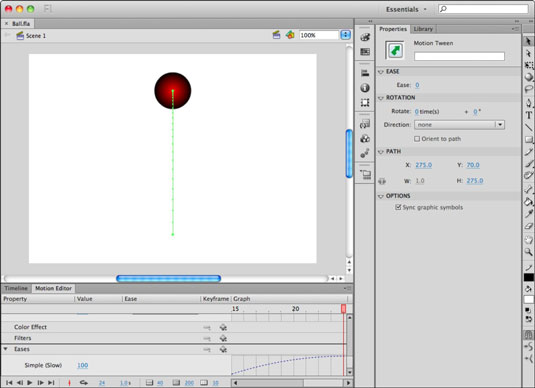Enable Orient to path checkbox
This screenshot has height=388, width=535.
click(417, 139)
